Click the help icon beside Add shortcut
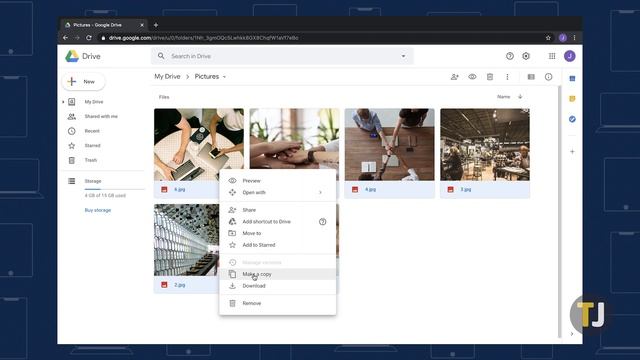The width and height of the screenshot is (640, 360). click(x=322, y=222)
